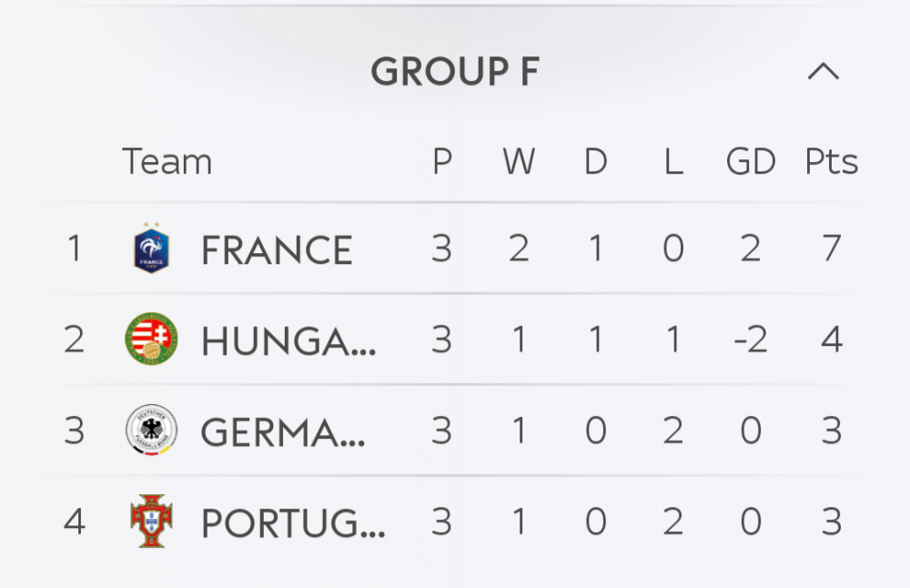910x588 pixels.
Task: Click the France team crest icon
Action: pyautogui.click(x=151, y=248)
